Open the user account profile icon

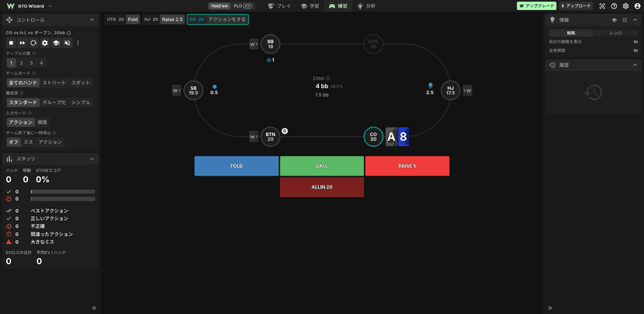638,6
